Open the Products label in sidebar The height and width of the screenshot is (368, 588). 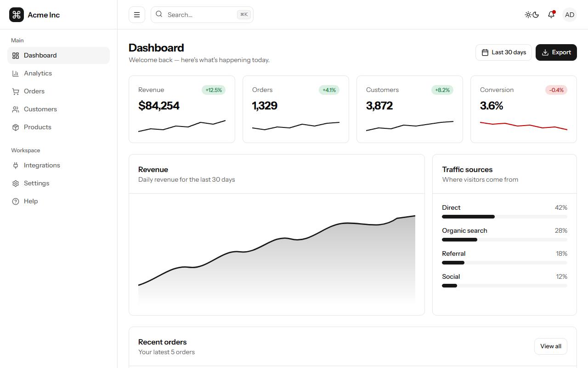click(38, 127)
